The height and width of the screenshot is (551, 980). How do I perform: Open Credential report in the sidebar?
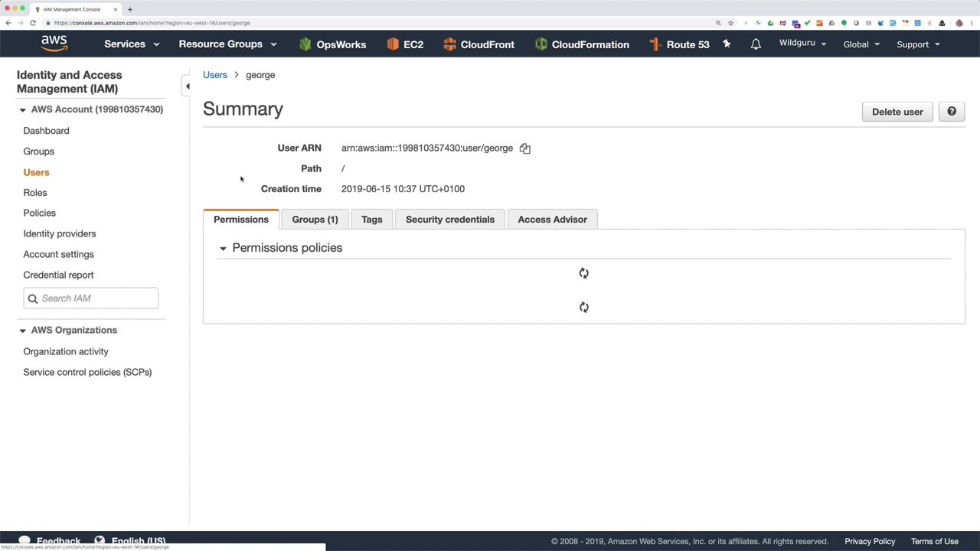[58, 275]
